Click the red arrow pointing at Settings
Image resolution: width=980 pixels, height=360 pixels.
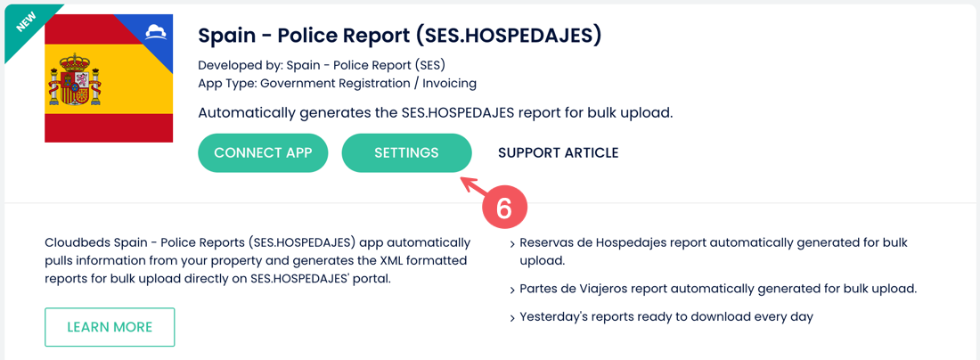pos(478,187)
